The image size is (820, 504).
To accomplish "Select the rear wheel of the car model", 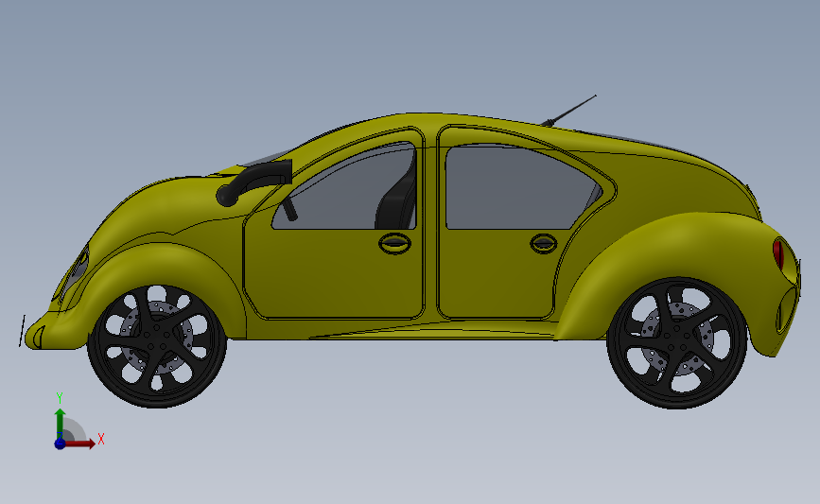I will (x=676, y=343).
